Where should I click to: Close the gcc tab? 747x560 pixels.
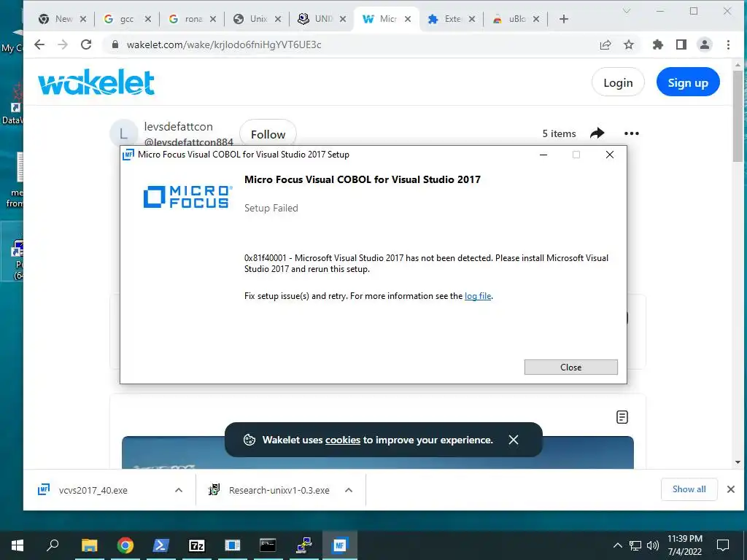click(147, 19)
